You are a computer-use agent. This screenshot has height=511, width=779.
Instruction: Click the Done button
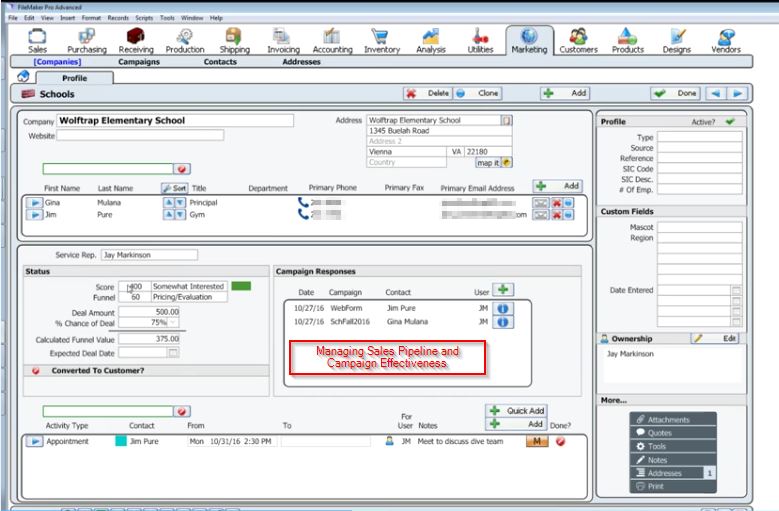click(x=677, y=93)
